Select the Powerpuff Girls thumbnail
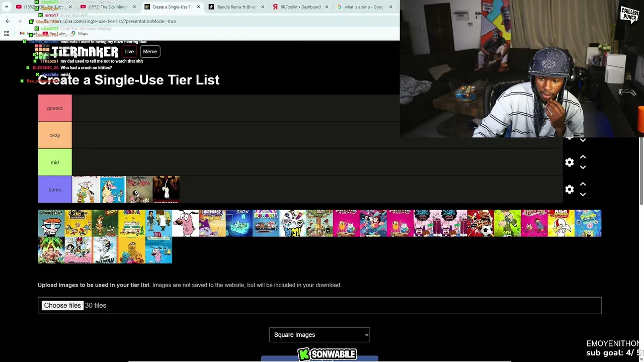 (x=78, y=250)
